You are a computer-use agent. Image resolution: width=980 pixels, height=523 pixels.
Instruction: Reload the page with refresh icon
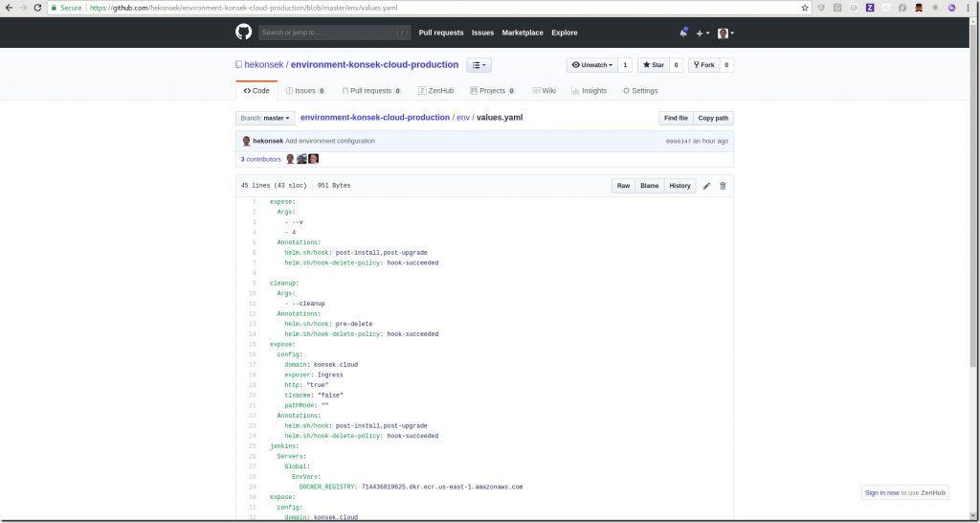click(37, 8)
